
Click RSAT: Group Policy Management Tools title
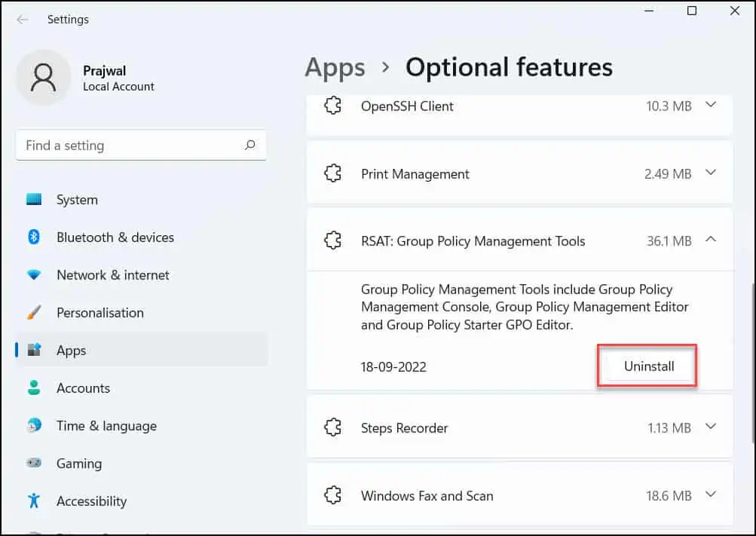pyautogui.click(x=473, y=241)
